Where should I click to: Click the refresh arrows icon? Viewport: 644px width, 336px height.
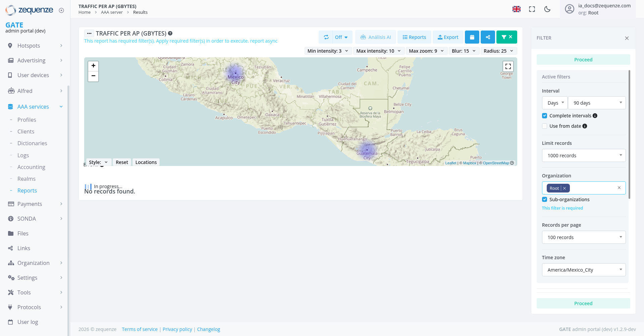[326, 37]
